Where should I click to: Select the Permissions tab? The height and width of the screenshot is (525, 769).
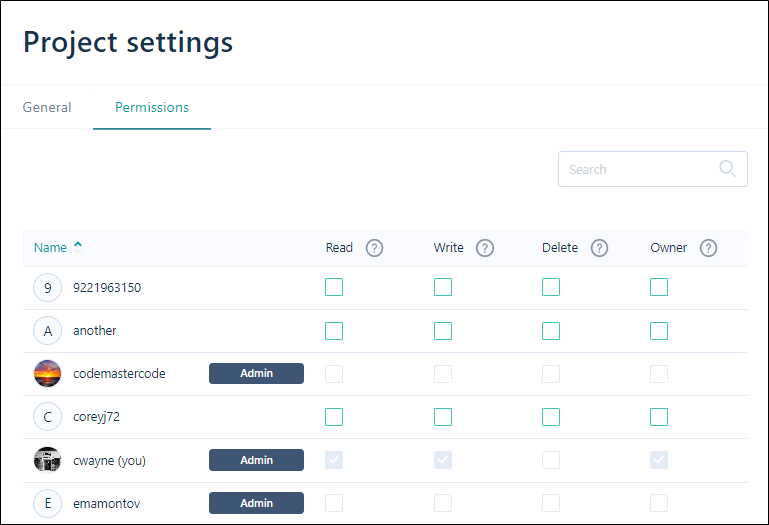tap(152, 107)
